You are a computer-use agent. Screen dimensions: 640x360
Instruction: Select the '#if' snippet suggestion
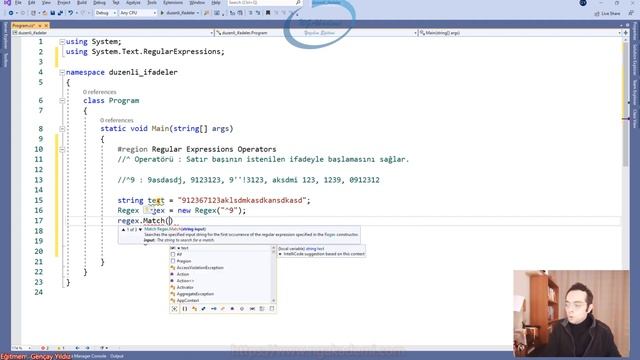(220, 254)
